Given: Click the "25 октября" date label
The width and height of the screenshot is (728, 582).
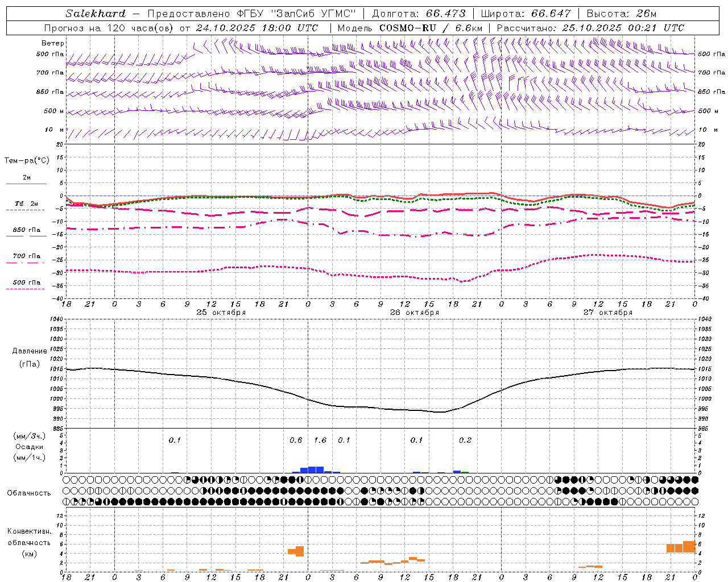Looking at the screenshot, I should pos(221,313).
